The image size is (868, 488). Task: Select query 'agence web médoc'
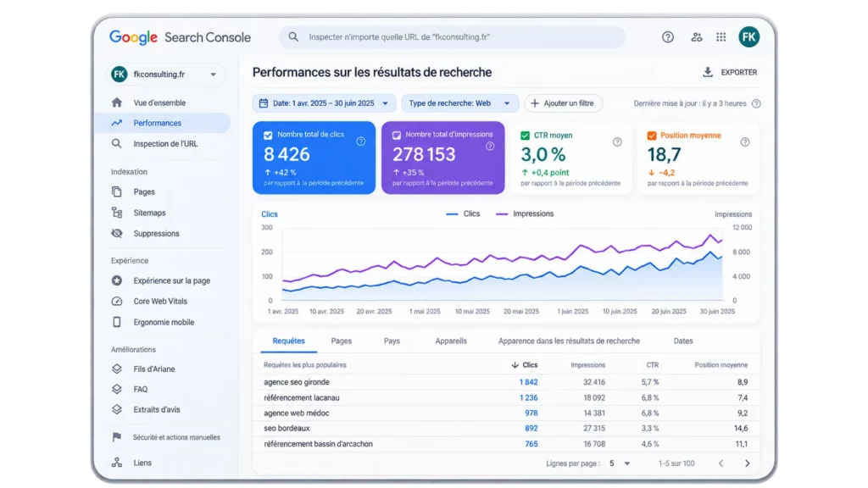click(x=296, y=413)
